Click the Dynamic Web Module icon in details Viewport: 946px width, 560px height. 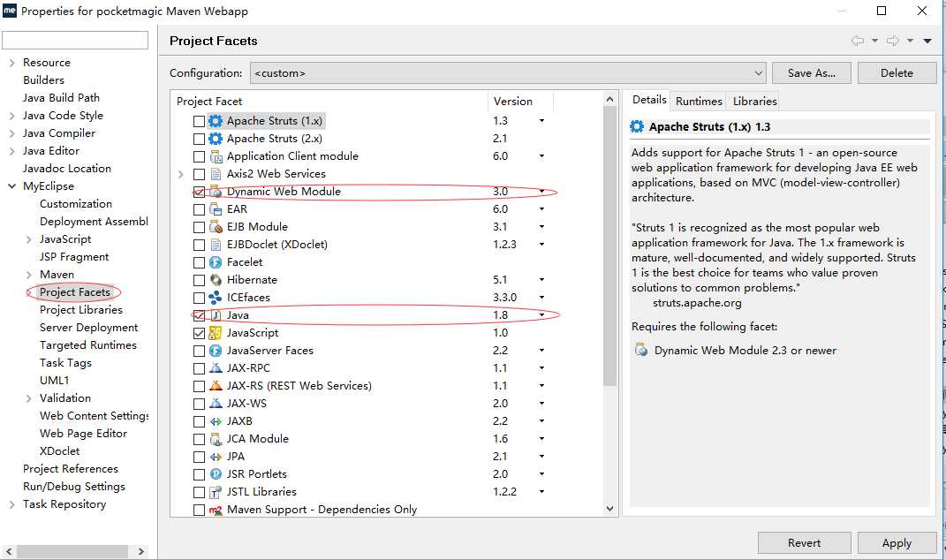coord(641,350)
